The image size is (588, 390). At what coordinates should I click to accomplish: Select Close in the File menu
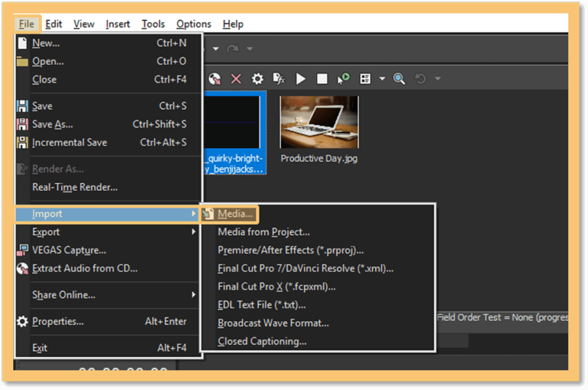109,79
